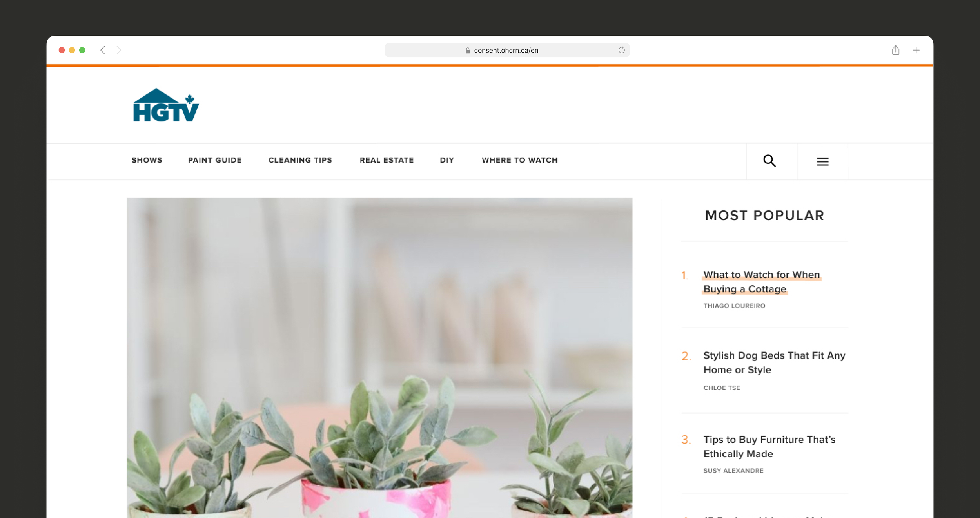Viewport: 980px width, 518px height.
Task: Click the address bar lock icon
Action: (x=467, y=50)
